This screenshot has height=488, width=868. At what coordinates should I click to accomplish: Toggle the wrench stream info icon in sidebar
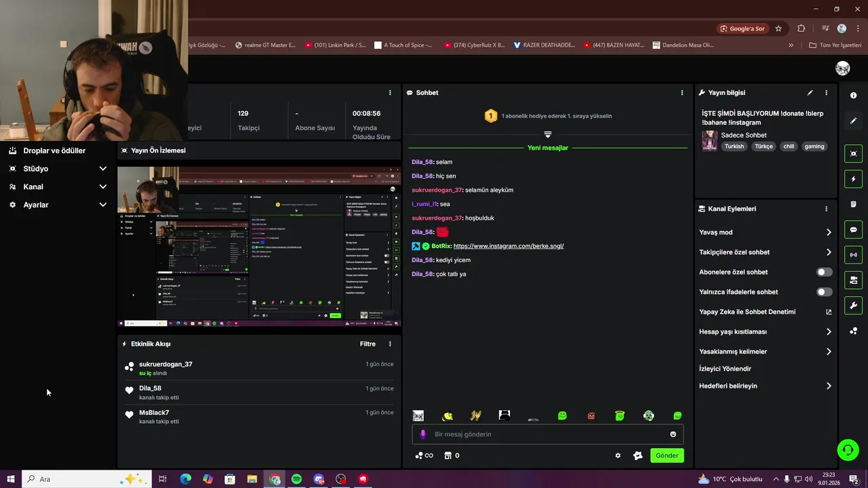pos(853,306)
